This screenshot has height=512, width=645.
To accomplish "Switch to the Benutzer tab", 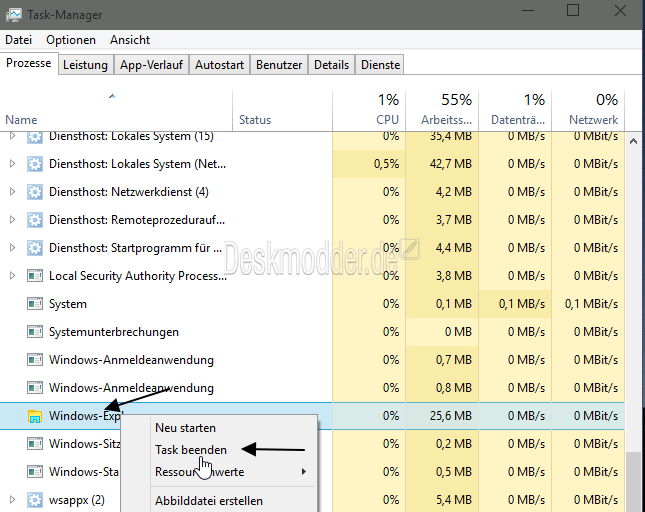I will (279, 65).
